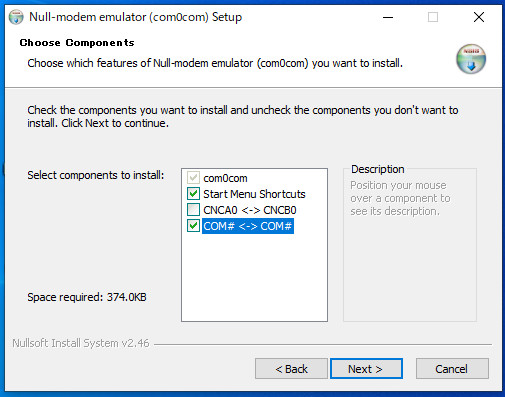Click the Nullsoft Install System v2.46 label
505x397 pixels.
(81, 343)
